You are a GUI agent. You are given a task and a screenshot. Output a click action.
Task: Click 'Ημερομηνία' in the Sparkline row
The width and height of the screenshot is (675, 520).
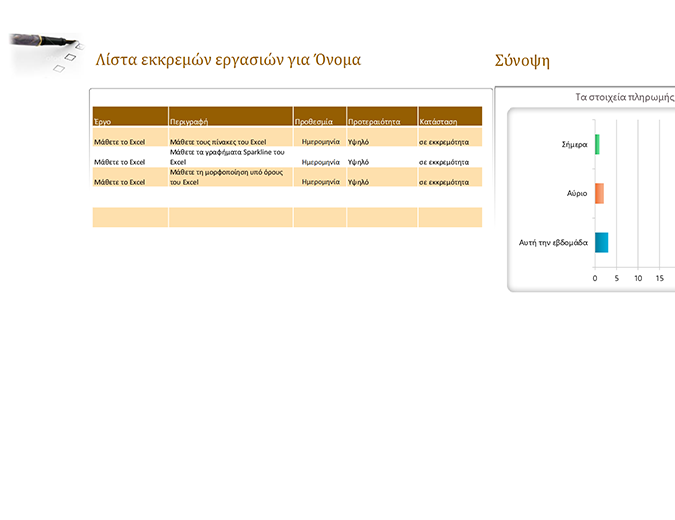click(x=321, y=162)
